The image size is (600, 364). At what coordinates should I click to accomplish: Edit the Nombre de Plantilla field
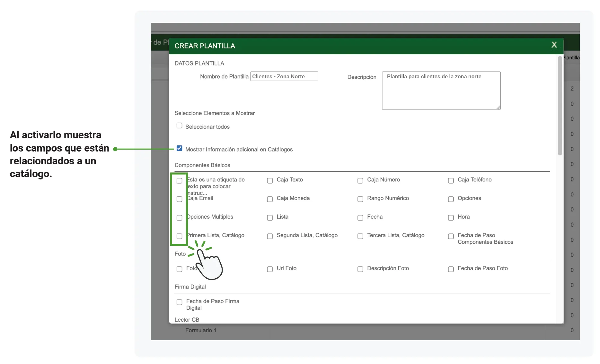click(284, 76)
